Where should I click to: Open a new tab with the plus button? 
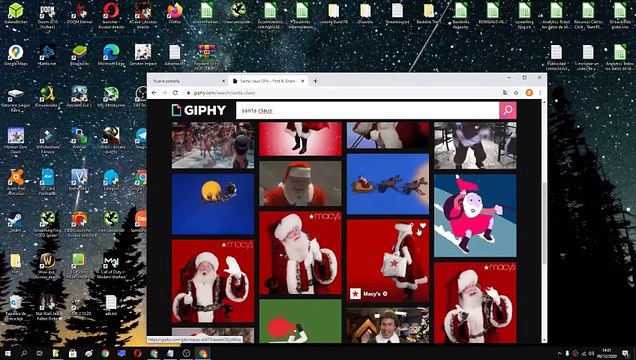315,81
